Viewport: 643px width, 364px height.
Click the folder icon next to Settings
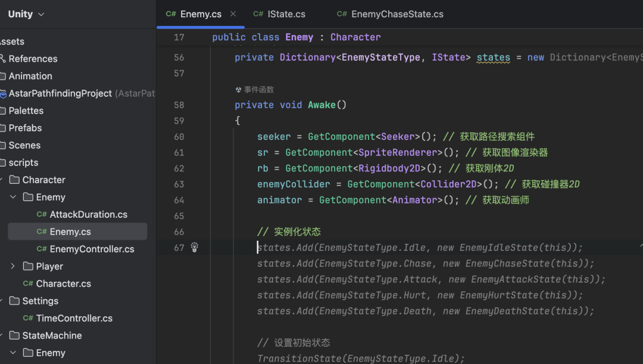coord(14,301)
